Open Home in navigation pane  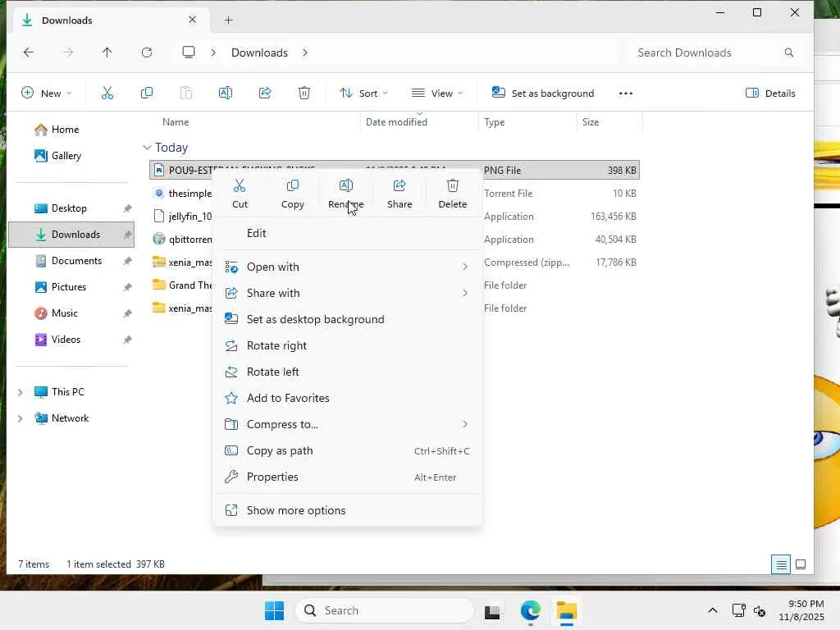tap(71, 130)
